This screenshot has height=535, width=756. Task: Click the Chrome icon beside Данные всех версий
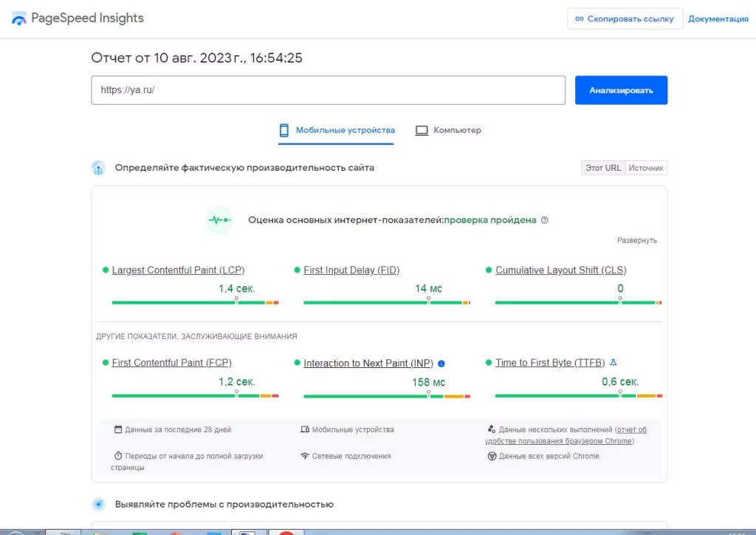[492, 456]
